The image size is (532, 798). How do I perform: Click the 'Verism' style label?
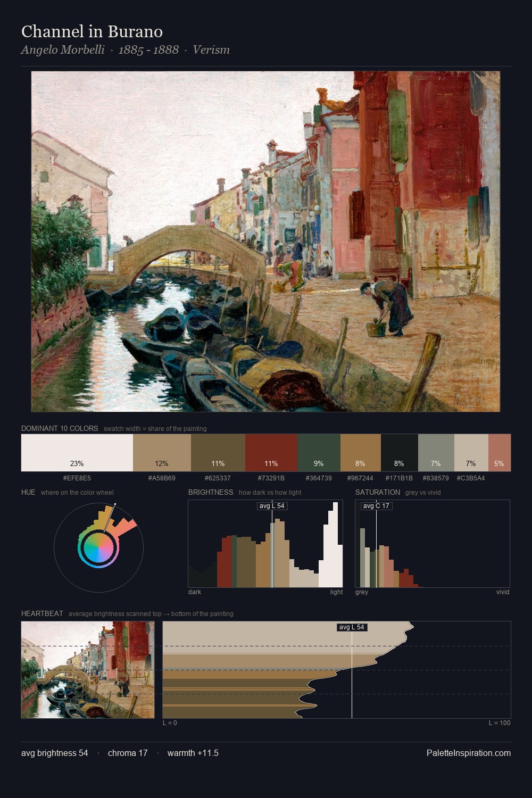click(x=211, y=50)
